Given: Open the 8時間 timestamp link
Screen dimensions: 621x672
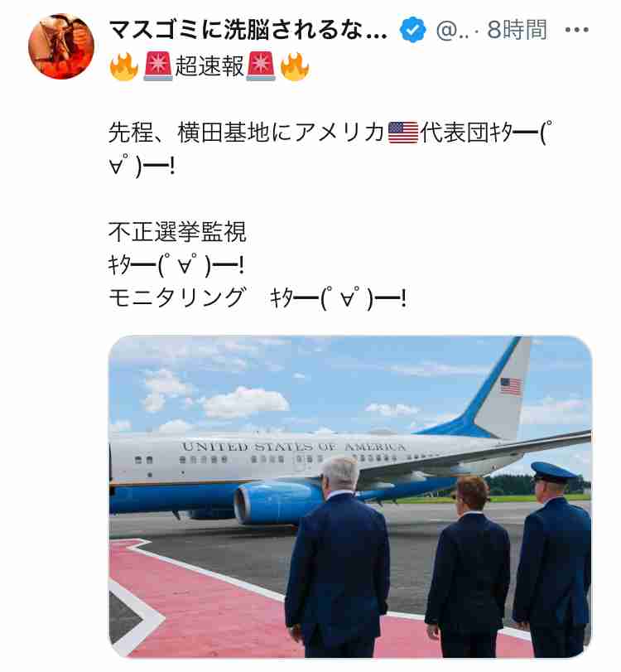Looking at the screenshot, I should click(517, 30).
